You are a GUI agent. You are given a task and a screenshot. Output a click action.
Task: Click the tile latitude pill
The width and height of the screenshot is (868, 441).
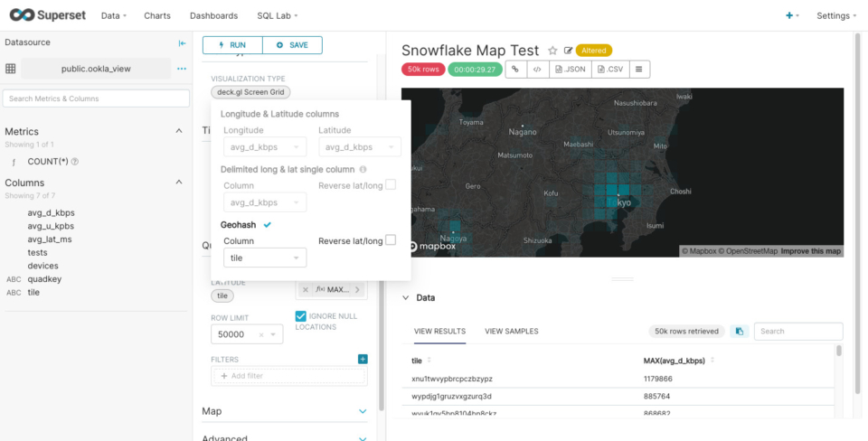(222, 296)
